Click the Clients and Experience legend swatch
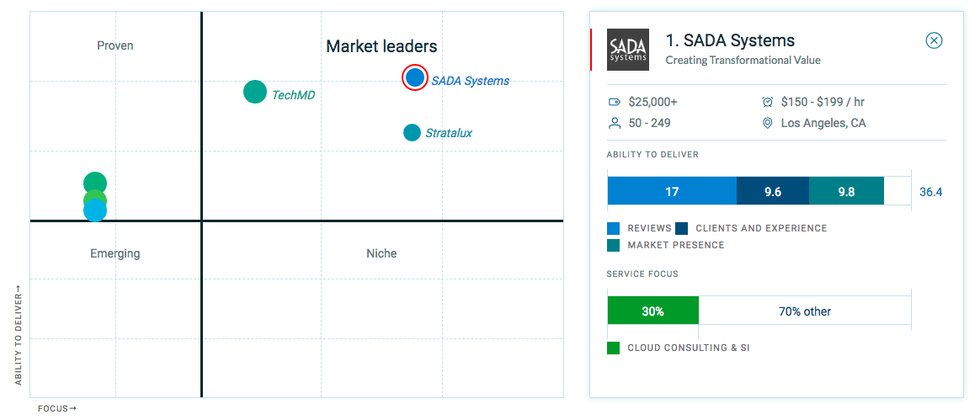980x420 pixels. point(682,228)
